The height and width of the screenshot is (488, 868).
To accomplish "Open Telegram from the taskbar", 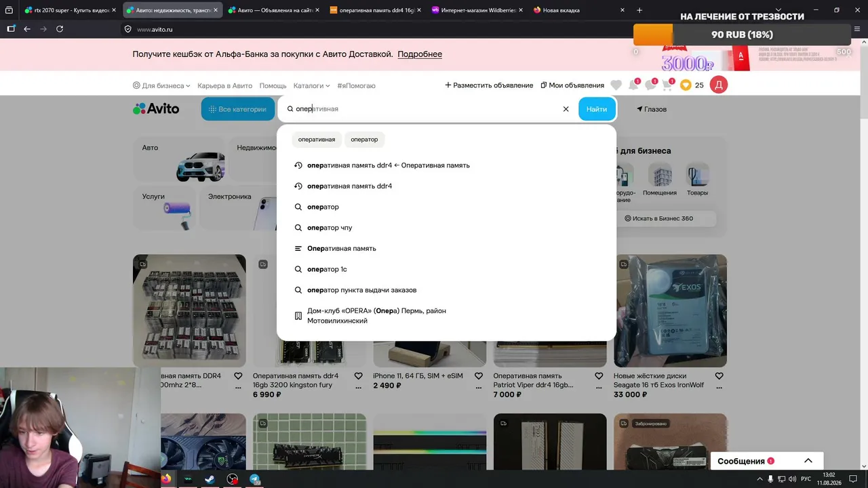I will tap(255, 479).
